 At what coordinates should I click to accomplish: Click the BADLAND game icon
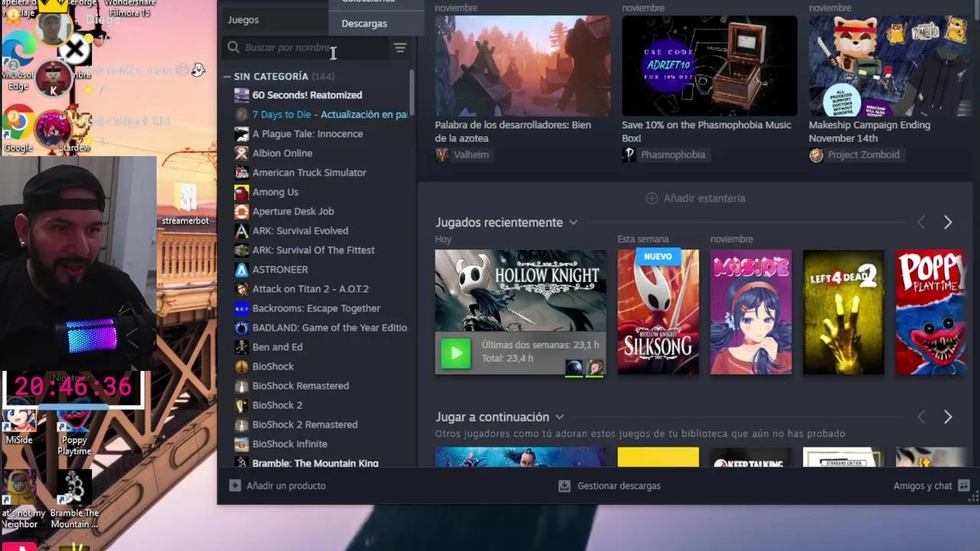click(241, 328)
